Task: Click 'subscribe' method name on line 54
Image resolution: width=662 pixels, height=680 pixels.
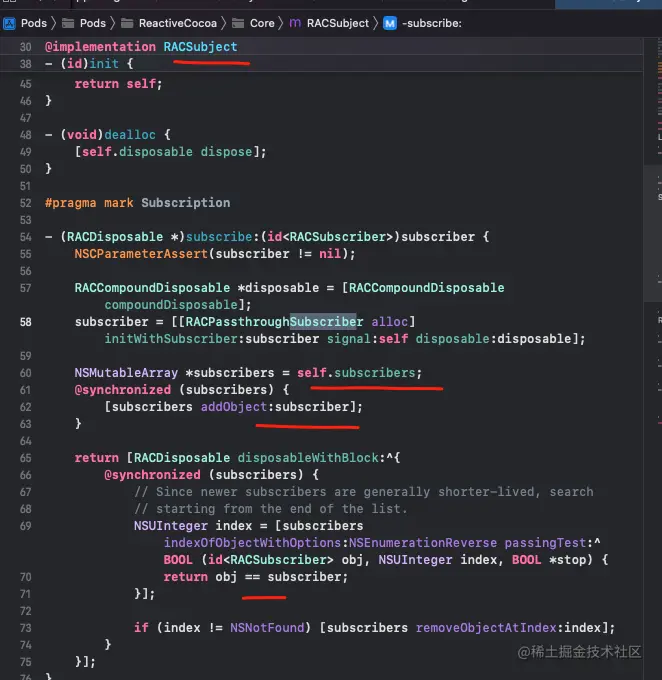Action: pyautogui.click(x=219, y=237)
